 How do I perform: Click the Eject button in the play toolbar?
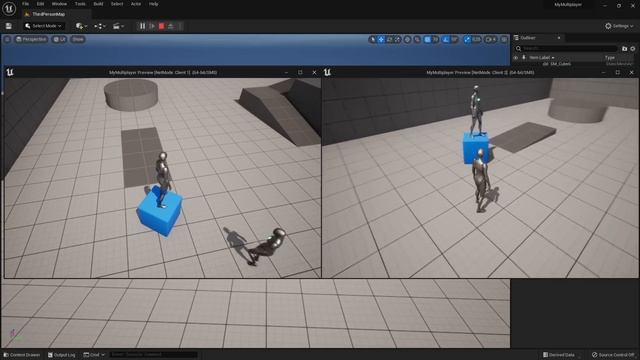coord(171,26)
